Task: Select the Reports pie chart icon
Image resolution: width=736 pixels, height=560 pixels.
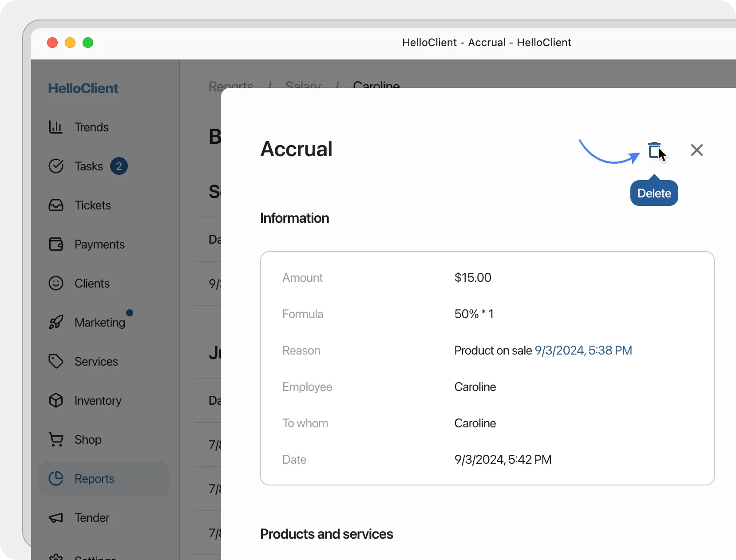Action: tap(57, 479)
